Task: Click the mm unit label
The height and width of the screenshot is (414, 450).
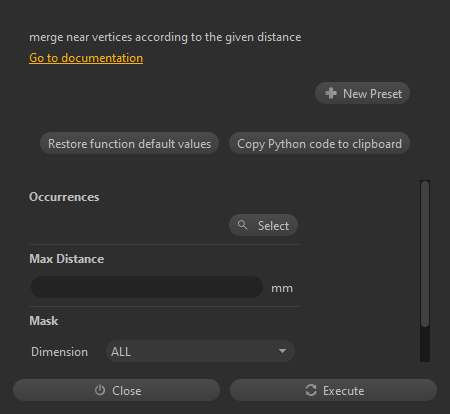Action: coord(282,288)
